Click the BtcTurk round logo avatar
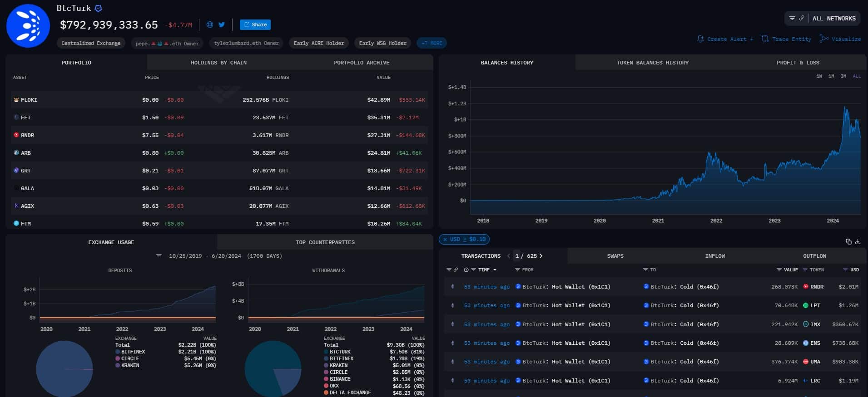 [28, 26]
